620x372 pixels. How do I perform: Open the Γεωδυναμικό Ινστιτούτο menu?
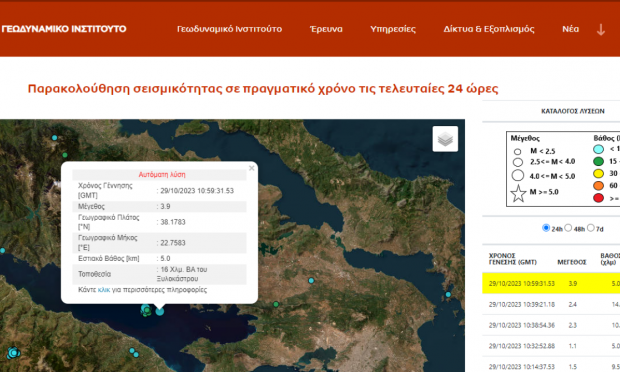(x=229, y=29)
